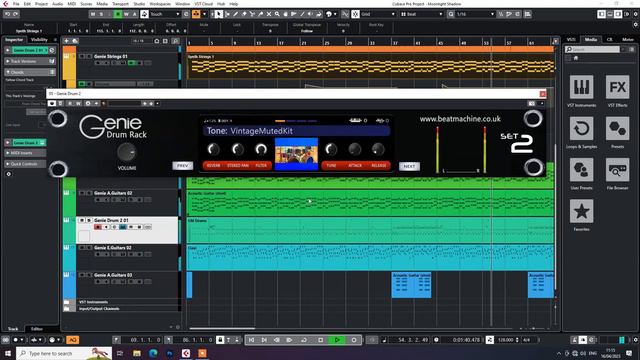
Task: Open color tool dropdown arrow in toolbar
Action: (x=336, y=14)
